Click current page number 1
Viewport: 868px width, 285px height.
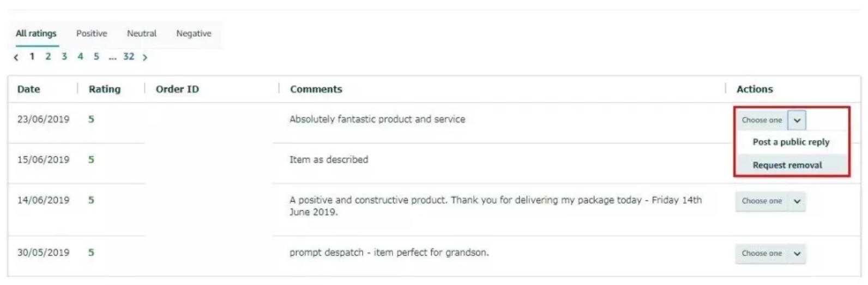point(32,57)
